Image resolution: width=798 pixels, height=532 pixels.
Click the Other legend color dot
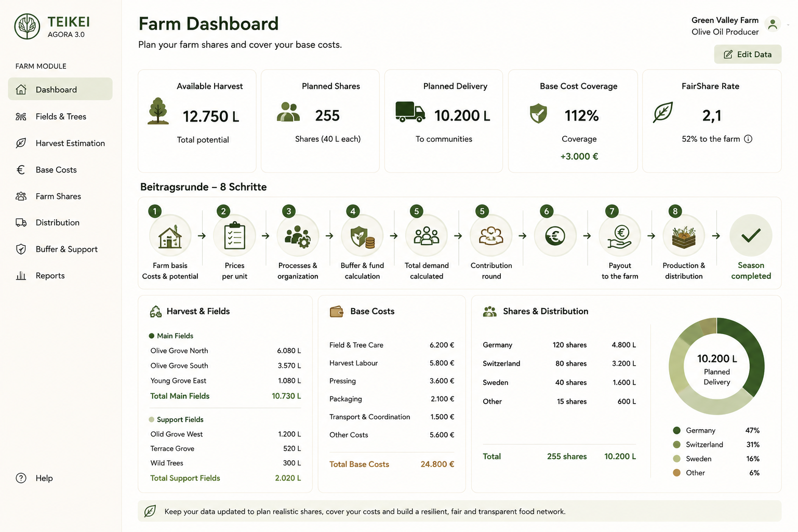click(x=676, y=473)
